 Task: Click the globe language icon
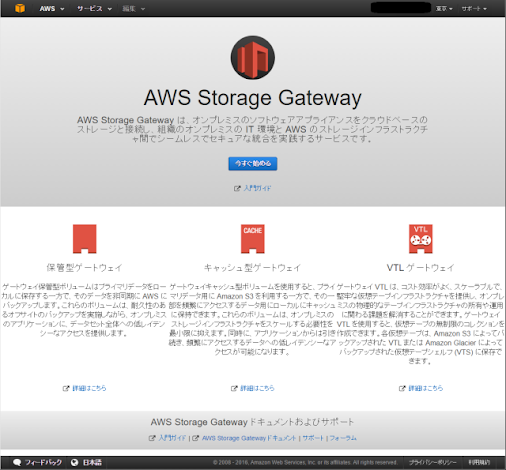click(75, 462)
